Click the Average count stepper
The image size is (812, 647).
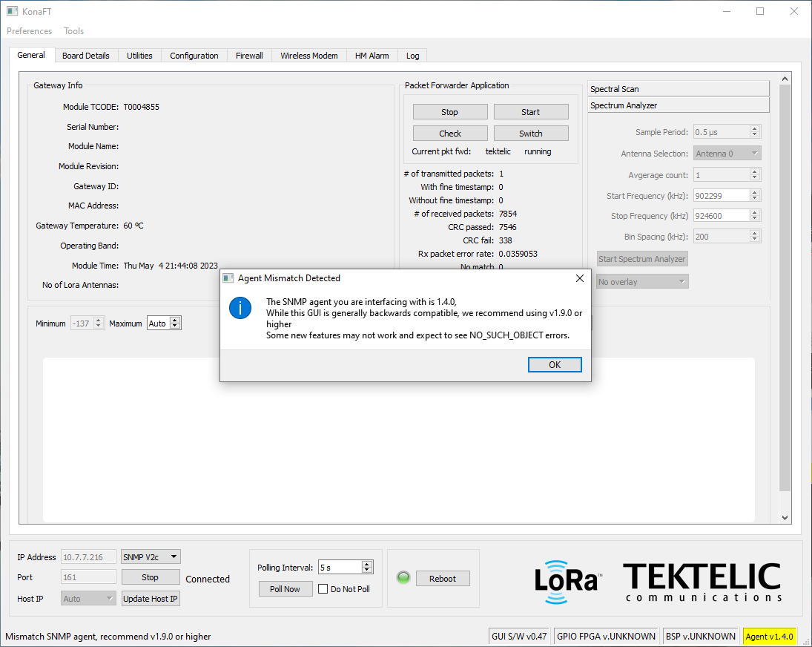pos(754,175)
